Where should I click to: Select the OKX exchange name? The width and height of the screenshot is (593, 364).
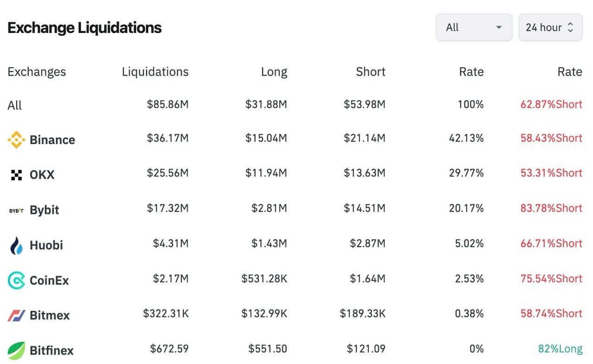click(x=42, y=175)
